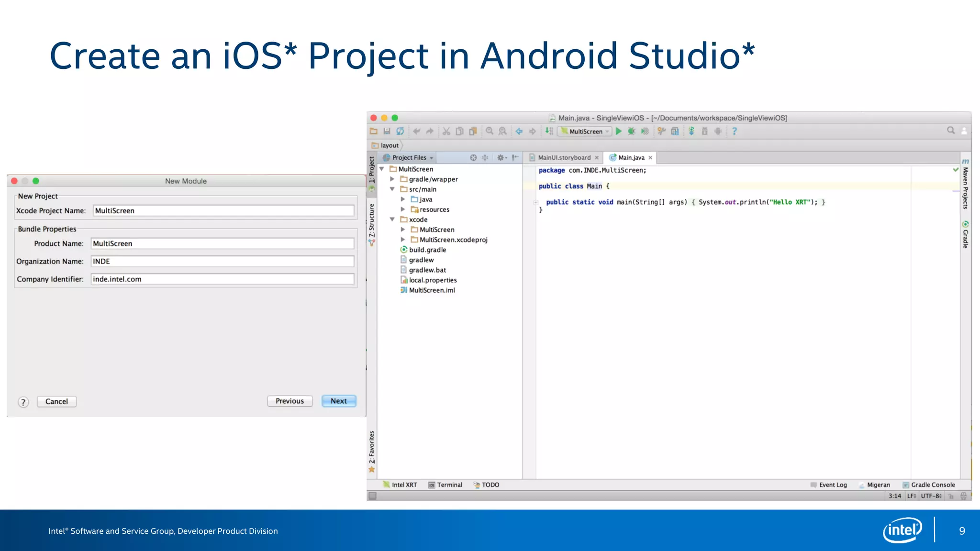Open the MultiScreen run configuration dropdown
Image resolution: width=980 pixels, height=551 pixels.
click(585, 131)
